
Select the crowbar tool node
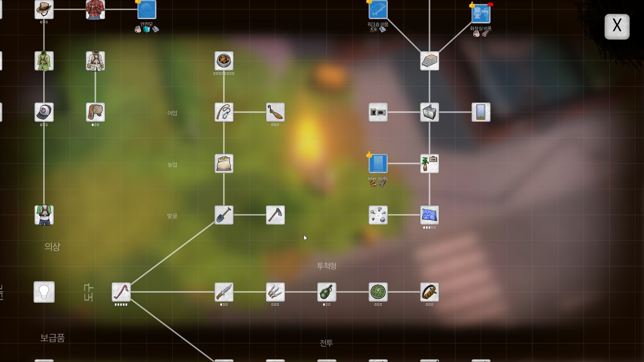[x=121, y=292]
